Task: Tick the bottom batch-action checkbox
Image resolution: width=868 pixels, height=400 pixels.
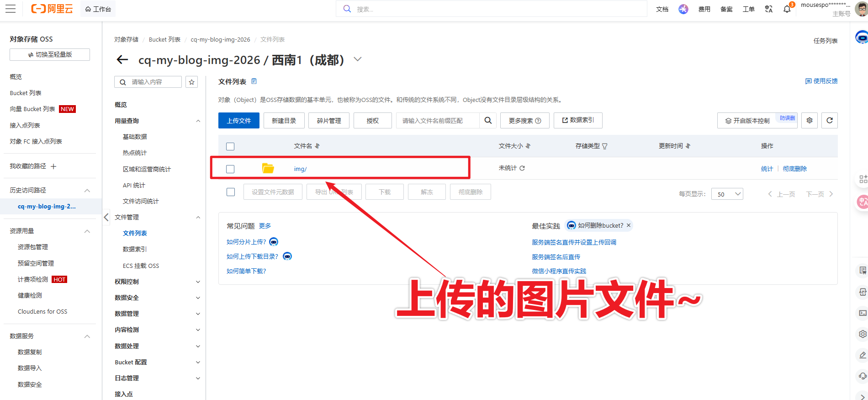Action: 231,192
